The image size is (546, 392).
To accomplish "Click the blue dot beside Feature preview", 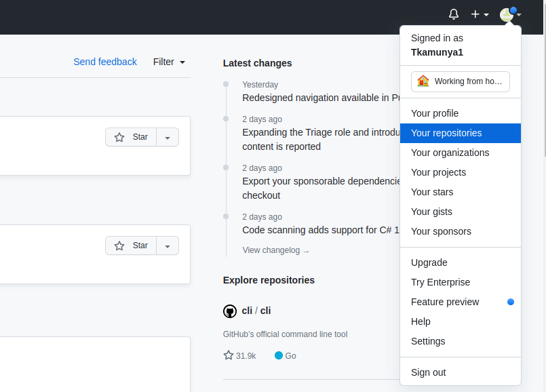I will [511, 302].
